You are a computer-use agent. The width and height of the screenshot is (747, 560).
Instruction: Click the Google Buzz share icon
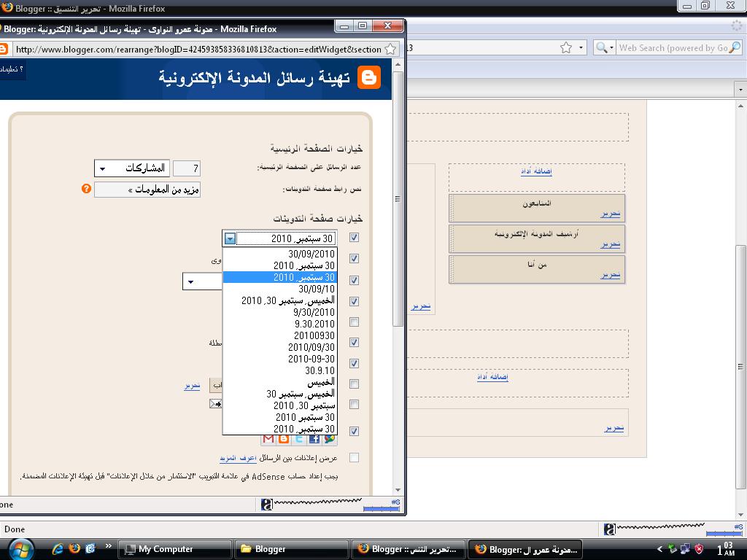point(329,439)
